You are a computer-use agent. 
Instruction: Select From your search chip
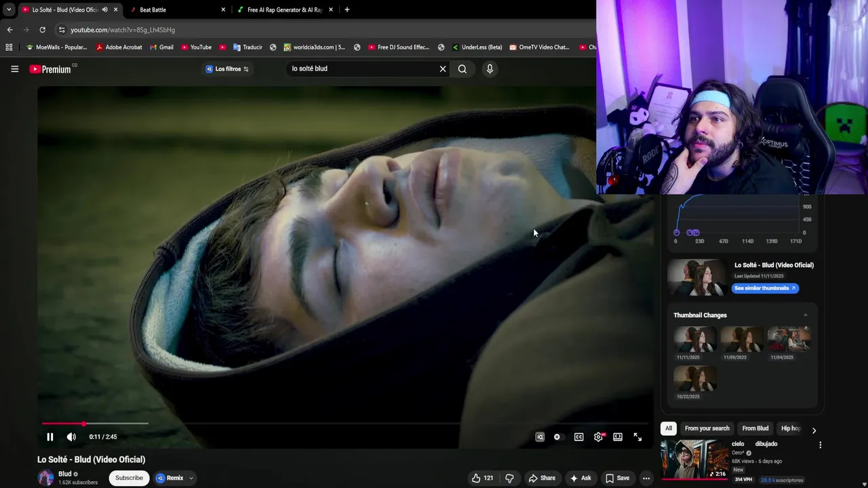[707, 428]
